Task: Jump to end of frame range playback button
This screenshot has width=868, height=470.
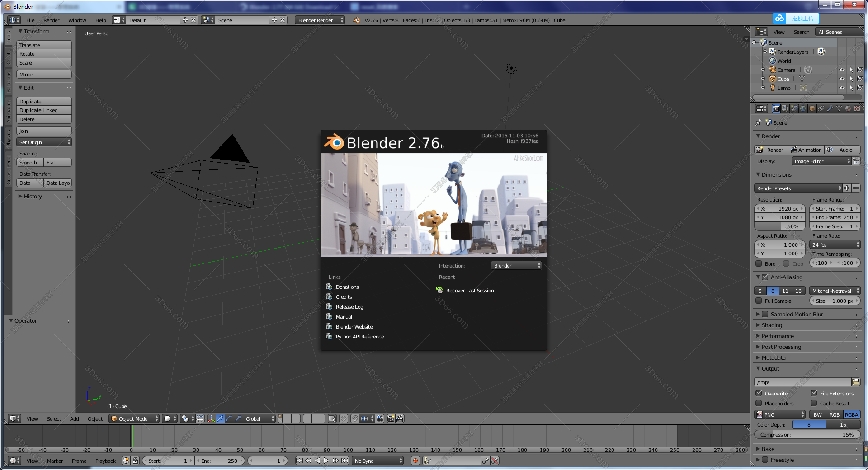Action: click(344, 461)
